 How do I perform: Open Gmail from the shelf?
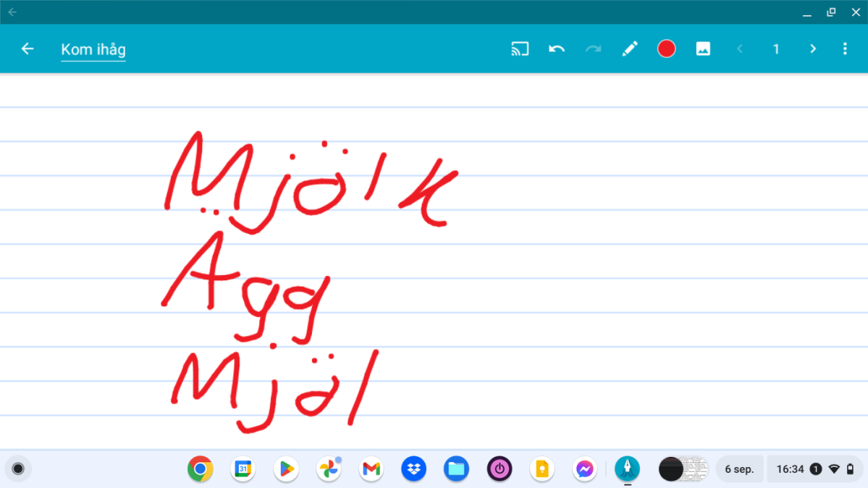click(x=371, y=469)
